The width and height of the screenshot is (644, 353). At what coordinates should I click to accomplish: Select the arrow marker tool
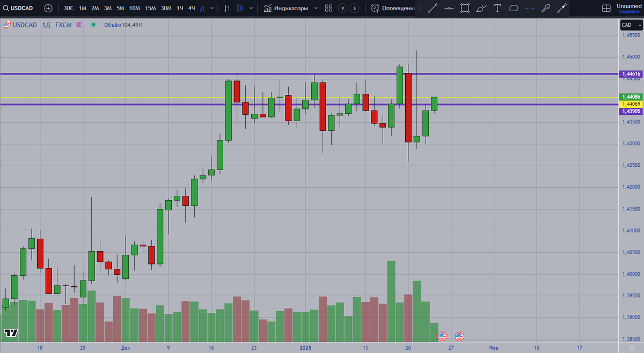pyautogui.click(x=546, y=8)
